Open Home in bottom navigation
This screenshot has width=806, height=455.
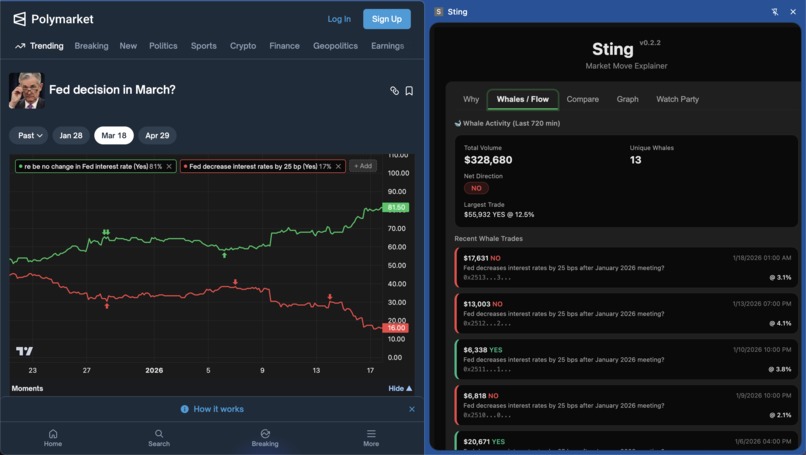[53, 438]
